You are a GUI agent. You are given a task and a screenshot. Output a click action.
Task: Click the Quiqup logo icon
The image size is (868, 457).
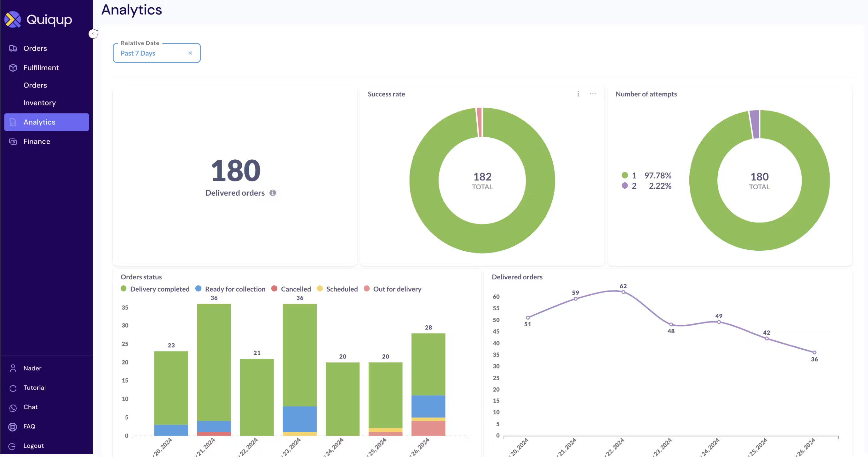coord(13,20)
